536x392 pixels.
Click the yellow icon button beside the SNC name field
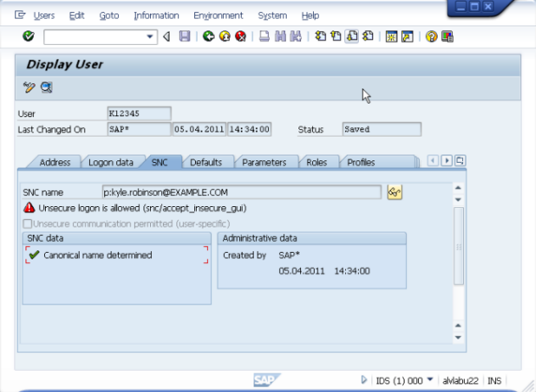pyautogui.click(x=394, y=193)
